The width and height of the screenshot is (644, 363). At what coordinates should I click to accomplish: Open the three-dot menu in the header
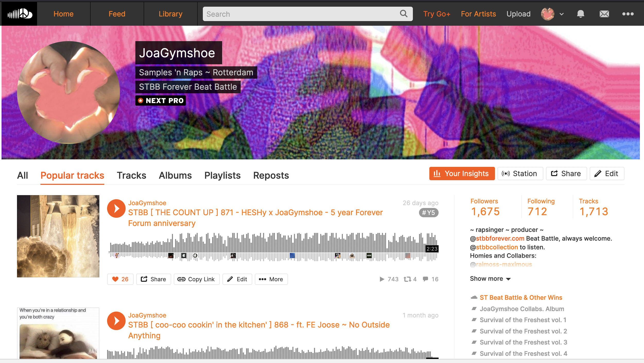coord(628,14)
